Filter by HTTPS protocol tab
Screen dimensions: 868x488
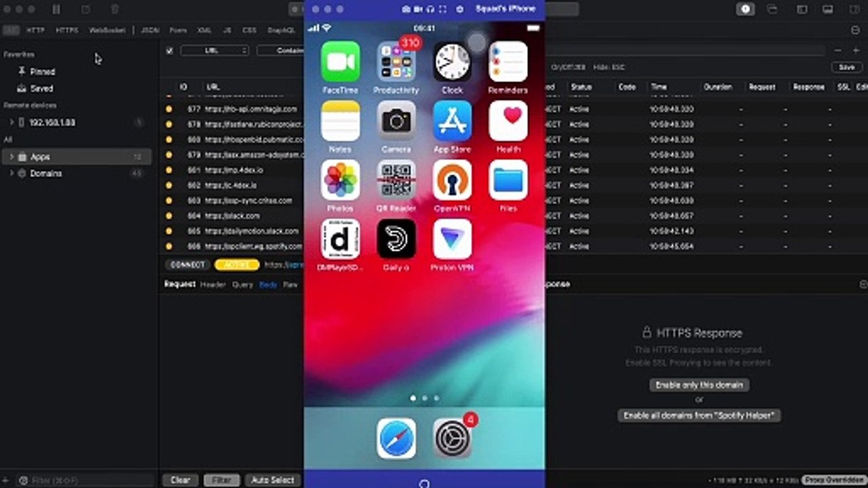click(x=66, y=30)
